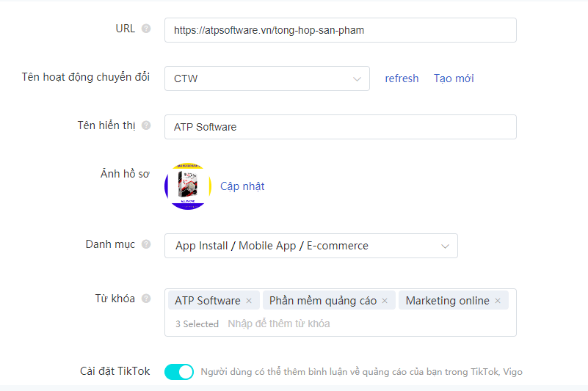Click the Marketing online chip text
588x391 pixels.
(x=447, y=301)
